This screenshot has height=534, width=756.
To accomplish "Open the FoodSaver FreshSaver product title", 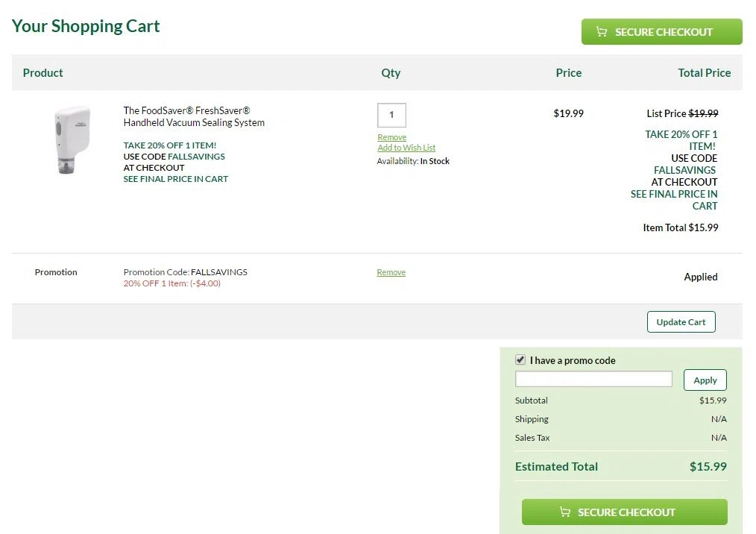I will tap(194, 116).
